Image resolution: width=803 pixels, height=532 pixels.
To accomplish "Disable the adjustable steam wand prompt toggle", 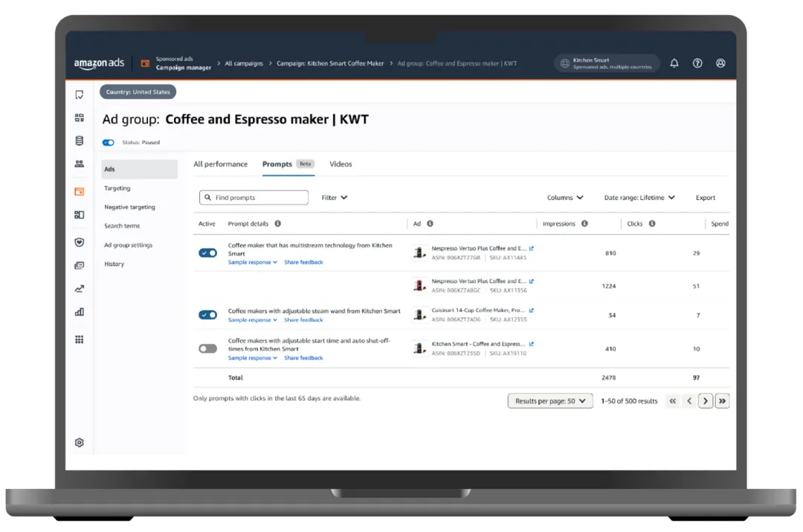I will [x=208, y=314].
